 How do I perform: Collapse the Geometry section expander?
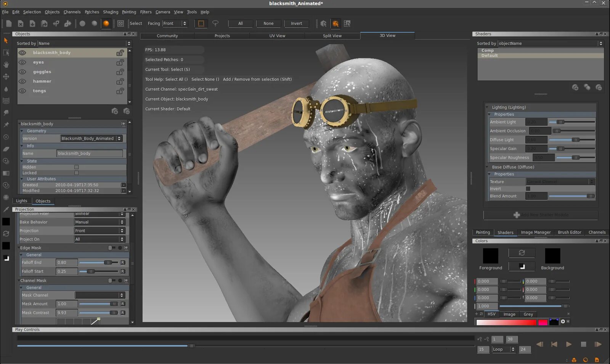pos(22,131)
